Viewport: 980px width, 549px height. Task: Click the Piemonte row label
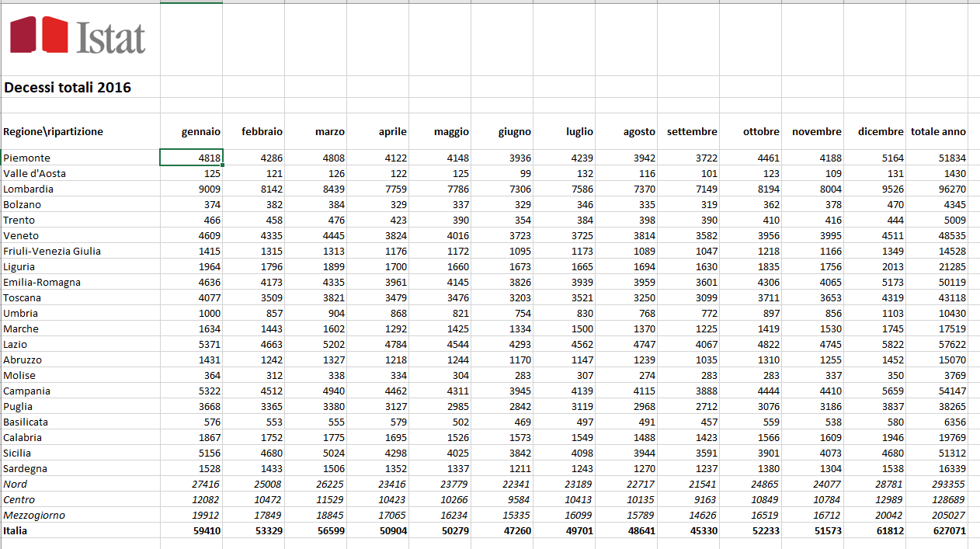(x=26, y=158)
